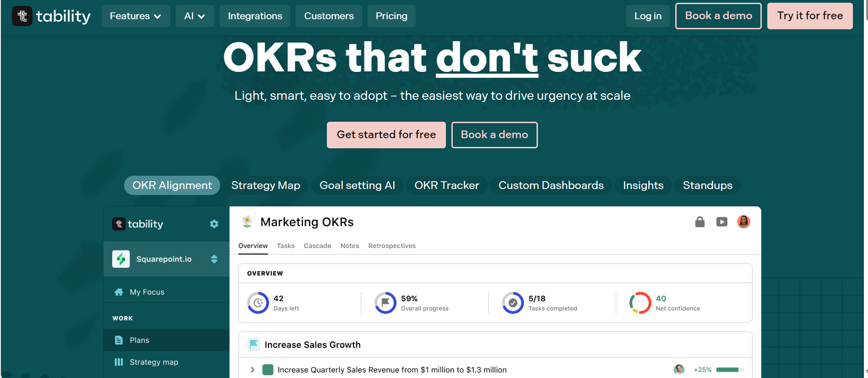Viewport: 868px width, 378px height.
Task: Switch to the Retrospectives tab
Action: pos(392,246)
